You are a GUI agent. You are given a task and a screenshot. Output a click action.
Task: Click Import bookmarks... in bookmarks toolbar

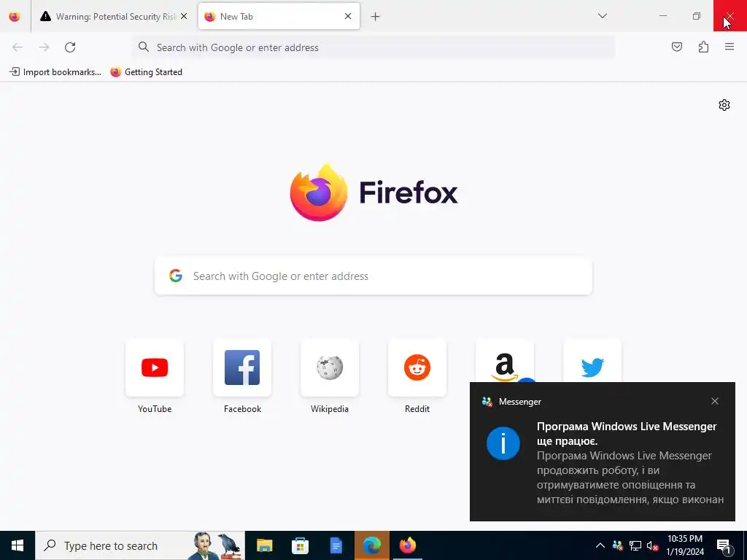[x=55, y=72]
